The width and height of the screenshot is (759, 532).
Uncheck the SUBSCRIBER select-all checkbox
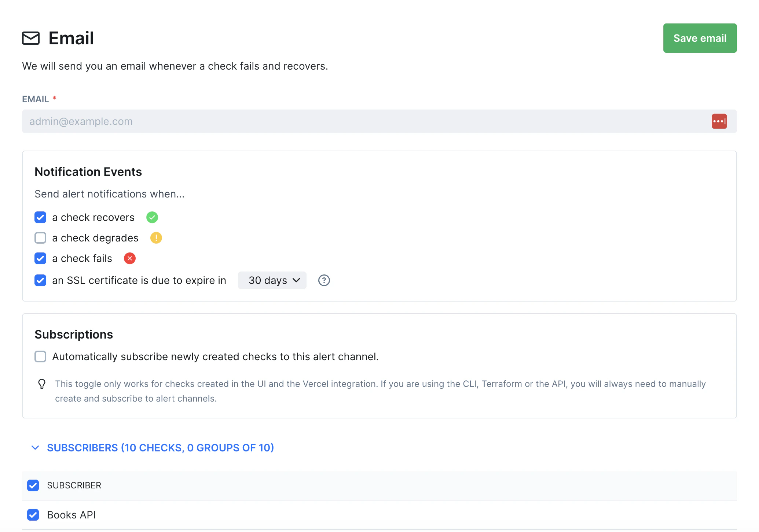click(x=33, y=485)
